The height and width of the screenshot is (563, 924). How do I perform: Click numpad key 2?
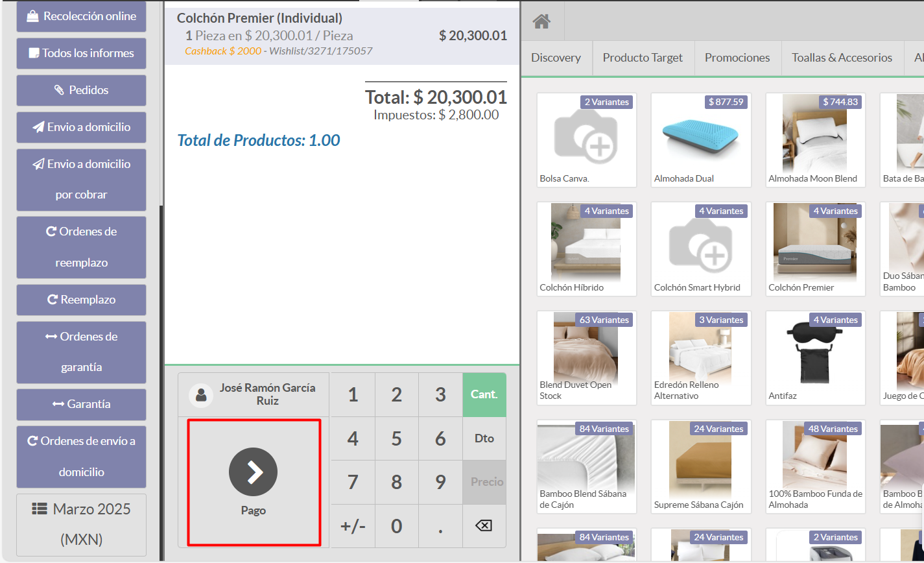point(396,394)
